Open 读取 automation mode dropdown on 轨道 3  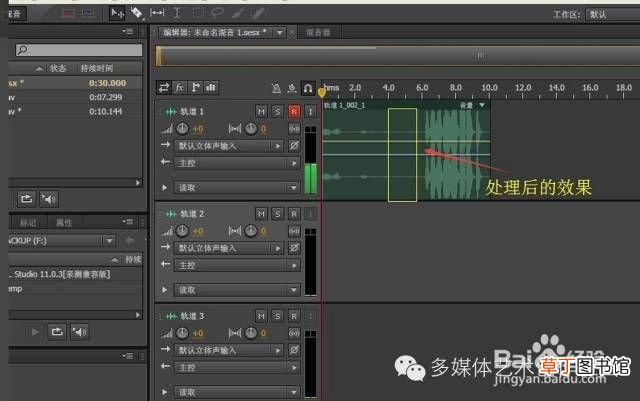pyautogui.click(x=237, y=392)
